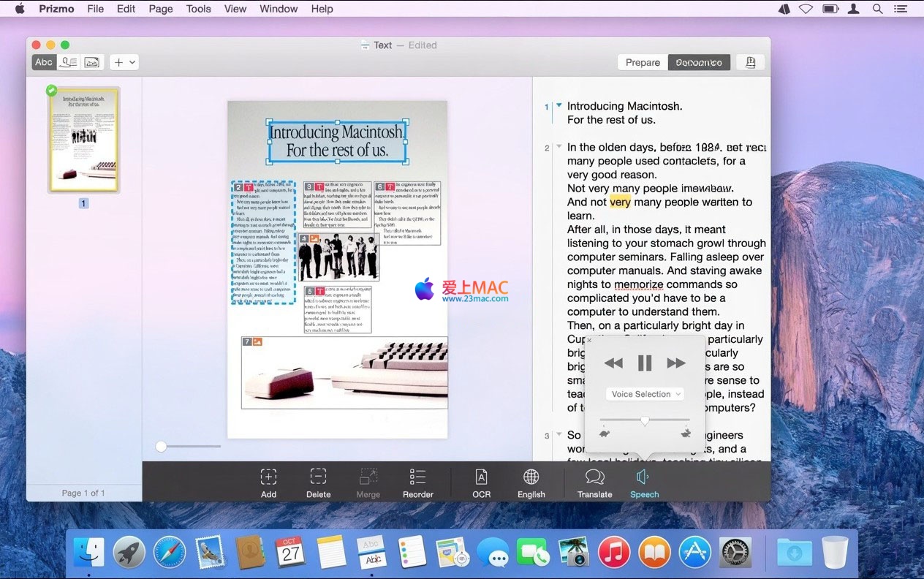The width and height of the screenshot is (924, 579).
Task: Collapse text region 1 disclosure triangle
Action: pyautogui.click(x=559, y=105)
